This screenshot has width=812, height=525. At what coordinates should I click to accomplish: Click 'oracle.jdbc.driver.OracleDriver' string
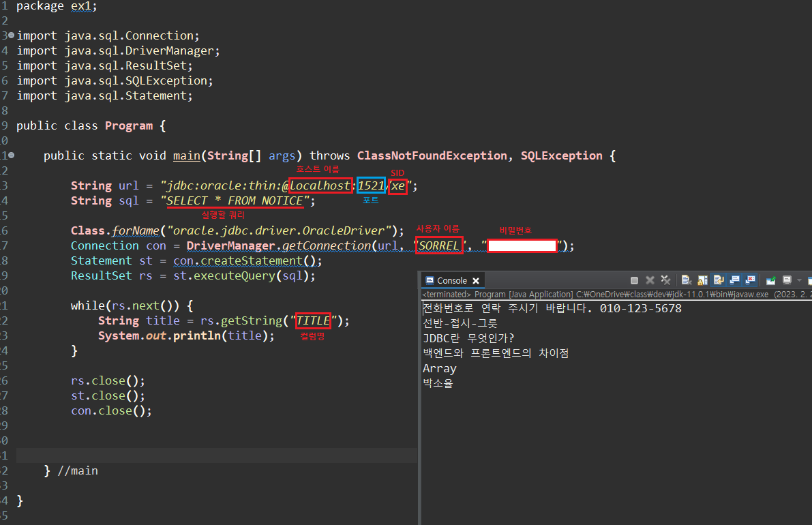tap(279, 231)
